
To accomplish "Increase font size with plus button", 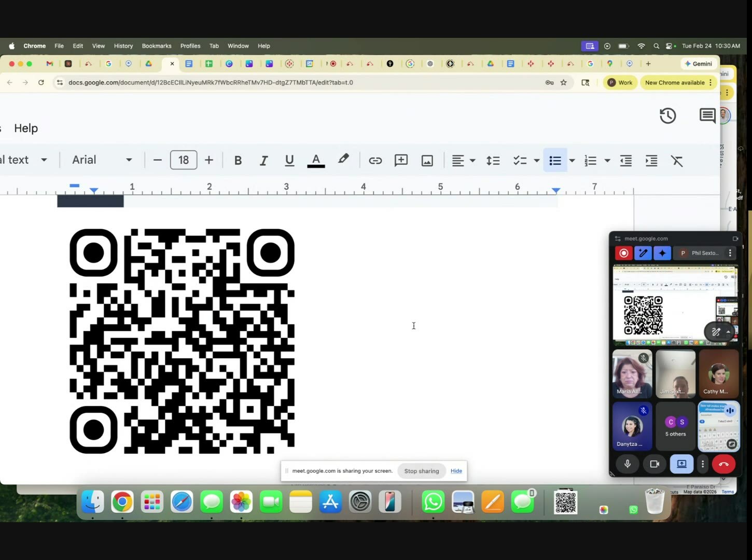I will click(x=209, y=160).
